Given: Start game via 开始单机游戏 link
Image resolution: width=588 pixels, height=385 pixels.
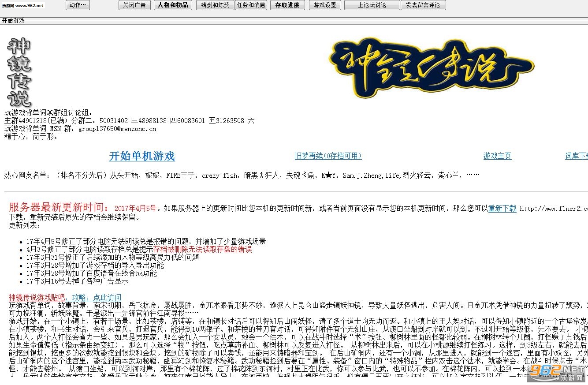Looking at the screenshot, I should coord(142,156).
